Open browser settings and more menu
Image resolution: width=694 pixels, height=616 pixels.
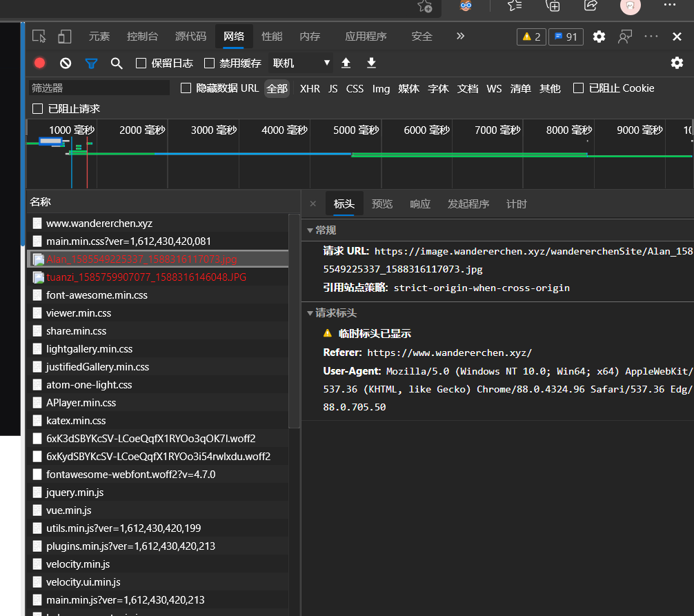(670, 5)
